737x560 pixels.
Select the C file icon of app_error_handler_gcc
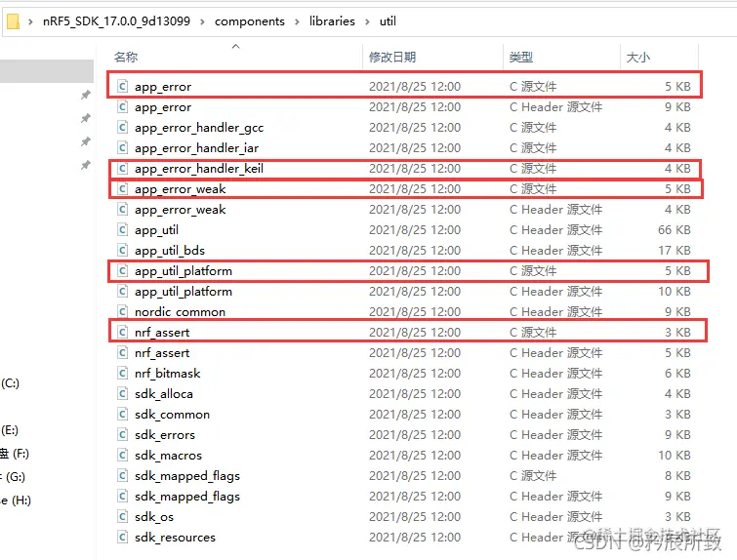coord(122,127)
